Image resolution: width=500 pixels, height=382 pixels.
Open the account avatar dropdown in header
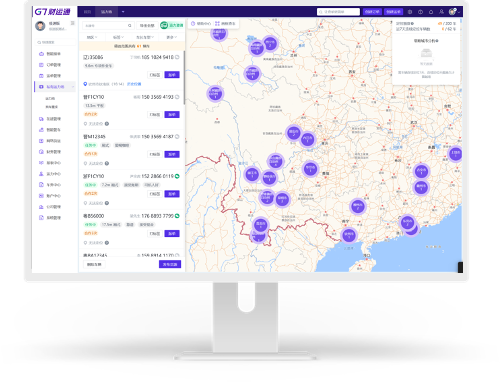point(454,12)
